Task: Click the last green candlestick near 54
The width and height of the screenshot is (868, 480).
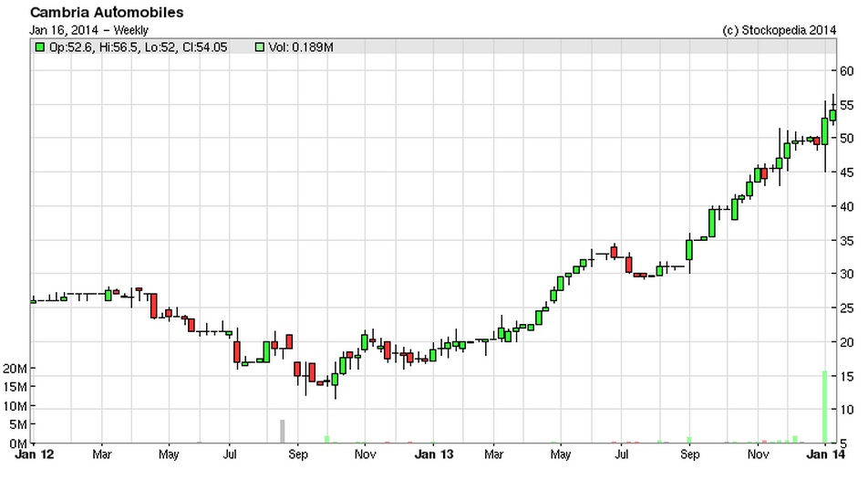Action: [832, 115]
